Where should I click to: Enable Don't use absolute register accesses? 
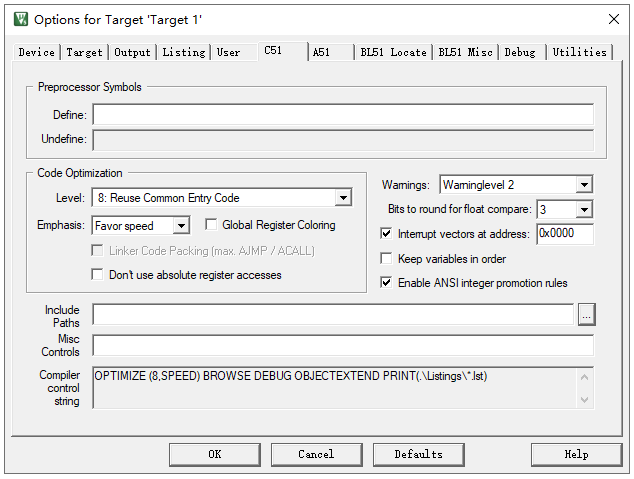(x=97, y=274)
